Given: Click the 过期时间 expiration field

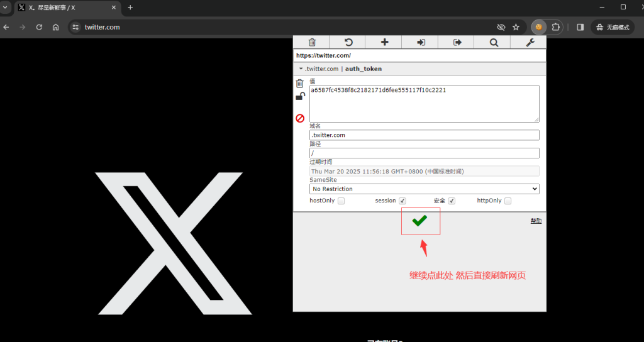Looking at the screenshot, I should coord(425,171).
